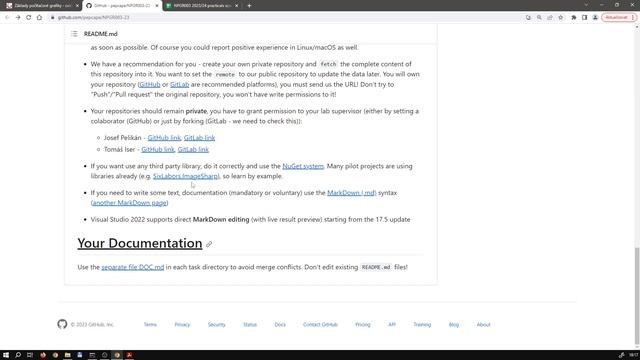Open the footer Status link

click(x=250, y=324)
